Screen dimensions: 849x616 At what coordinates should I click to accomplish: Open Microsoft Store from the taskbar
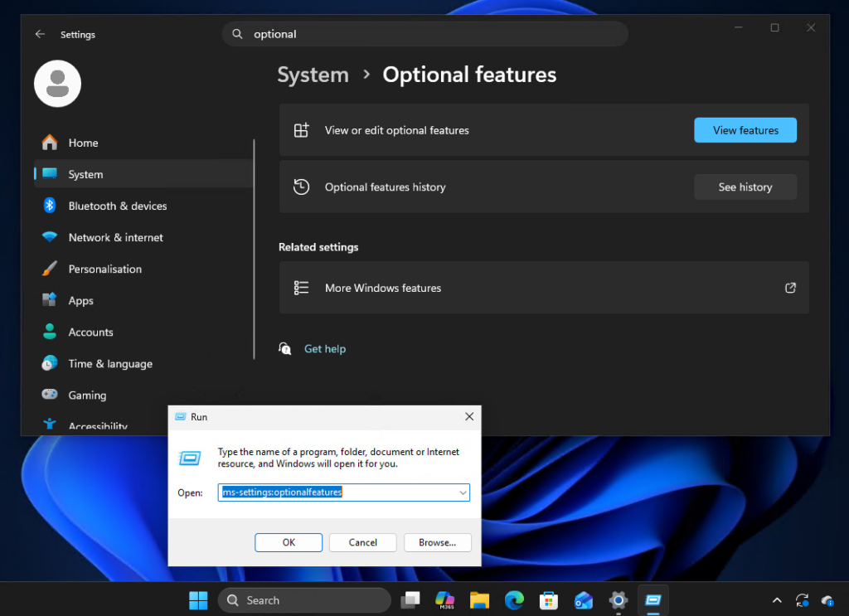click(x=549, y=599)
